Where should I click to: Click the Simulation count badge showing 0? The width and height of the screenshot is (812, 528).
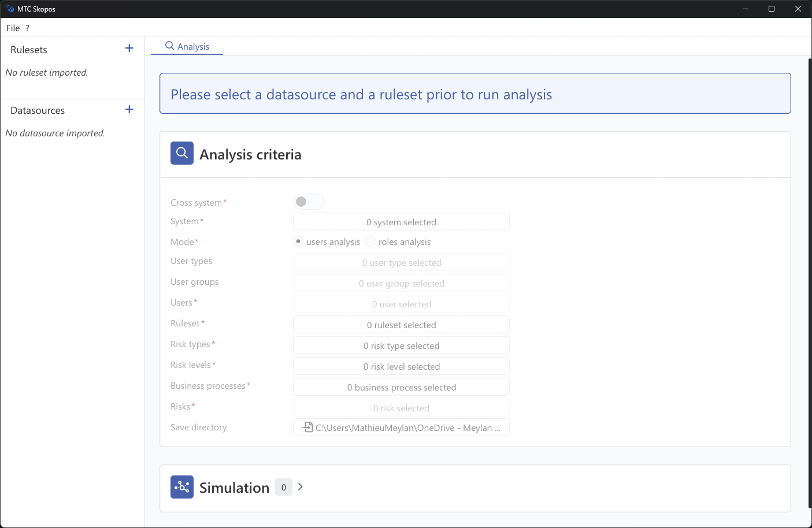(283, 487)
